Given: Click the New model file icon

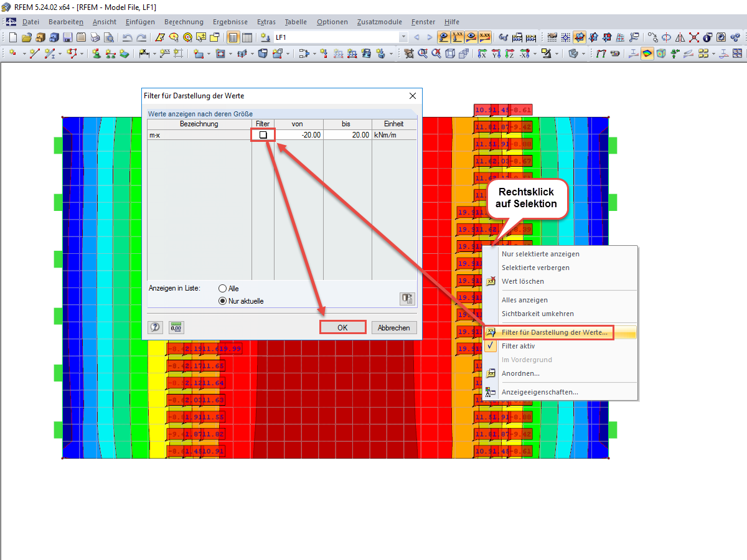Looking at the screenshot, I should click(12, 37).
